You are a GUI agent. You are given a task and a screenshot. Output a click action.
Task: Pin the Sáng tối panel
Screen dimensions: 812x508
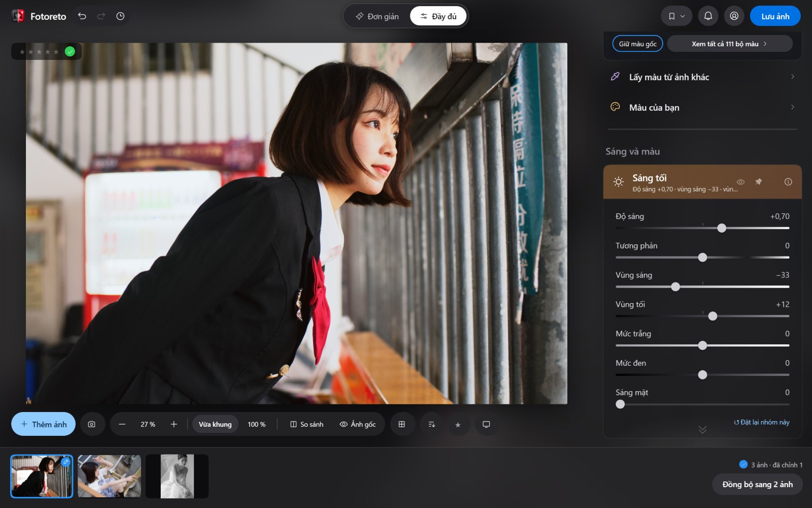pyautogui.click(x=759, y=182)
